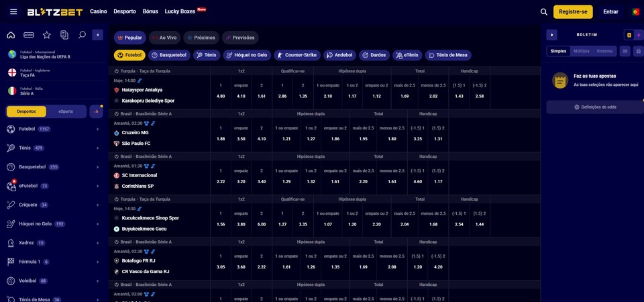
Task: Expand Basquetebol 255 sidebar arrow
Action: (98, 167)
